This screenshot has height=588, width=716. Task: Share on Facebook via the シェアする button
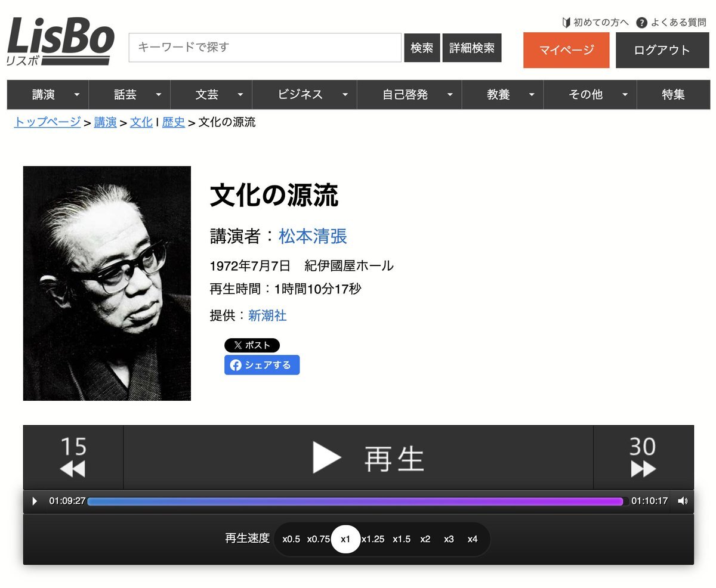pos(262,365)
